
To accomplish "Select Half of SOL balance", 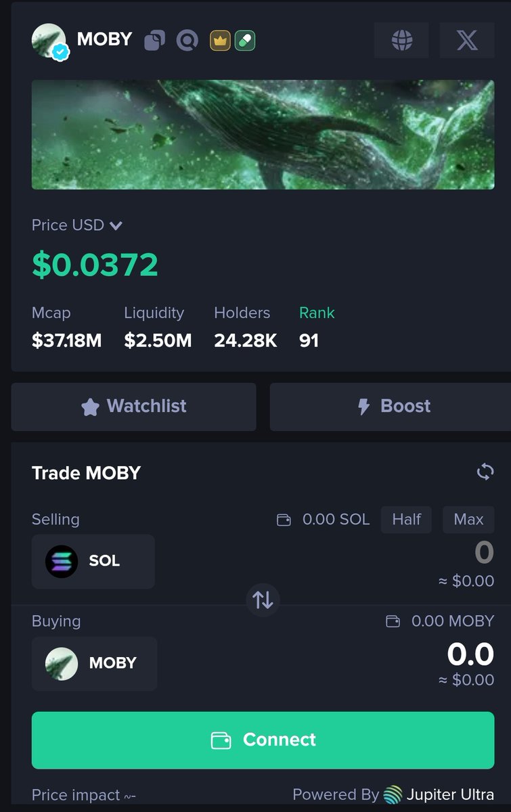I will [406, 520].
